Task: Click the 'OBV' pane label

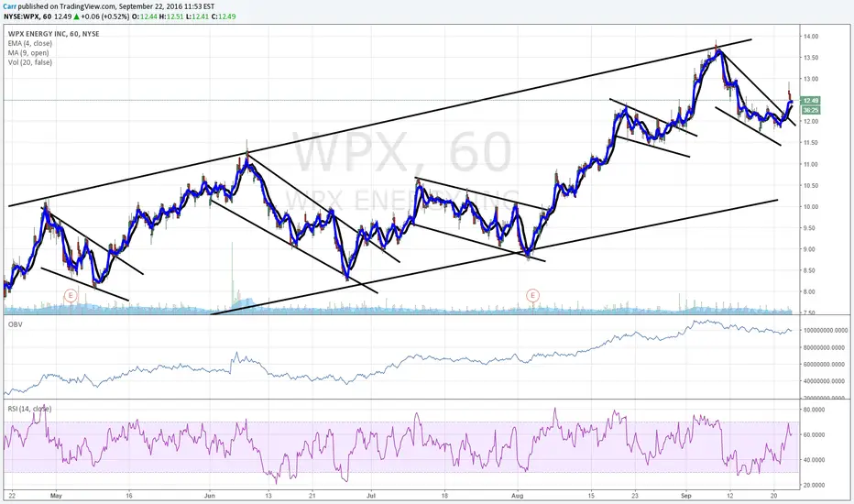Action: (x=15, y=324)
